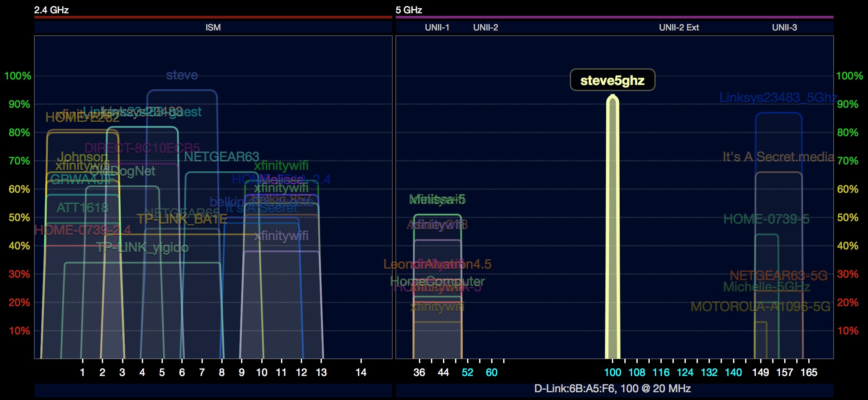
Task: Select the highlighted steve5ghz network label
Action: [612, 80]
